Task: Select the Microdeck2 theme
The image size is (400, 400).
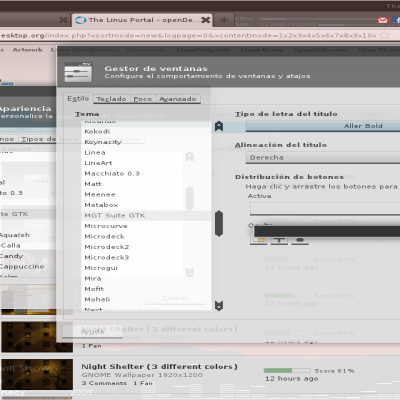Action: (147, 247)
